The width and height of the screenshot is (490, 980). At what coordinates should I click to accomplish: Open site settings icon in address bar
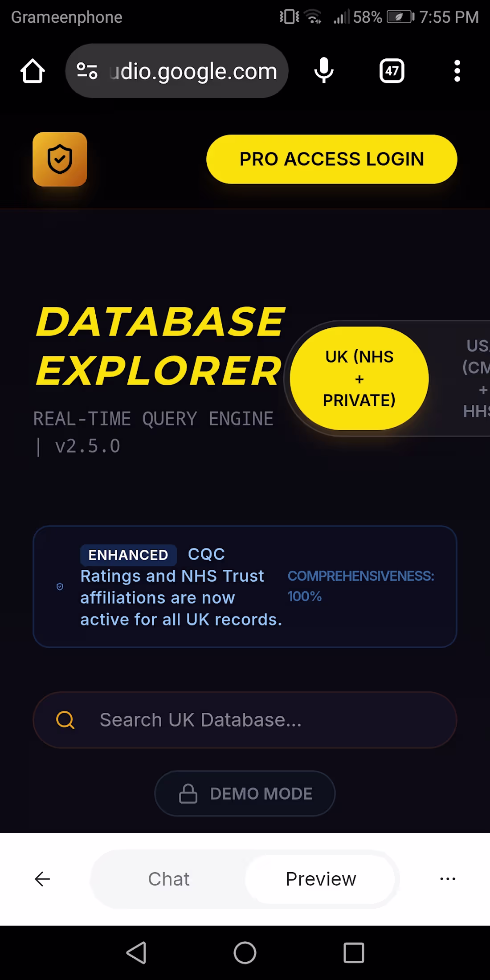(x=87, y=71)
